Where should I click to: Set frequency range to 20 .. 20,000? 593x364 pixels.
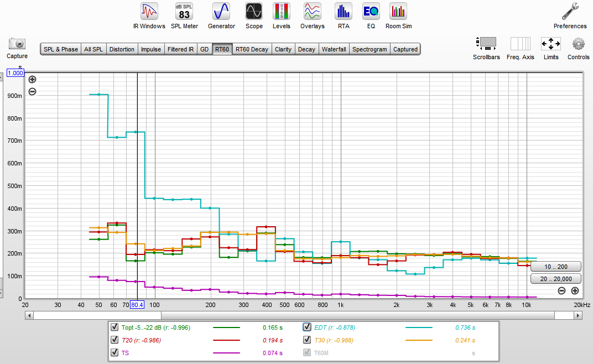click(555, 279)
